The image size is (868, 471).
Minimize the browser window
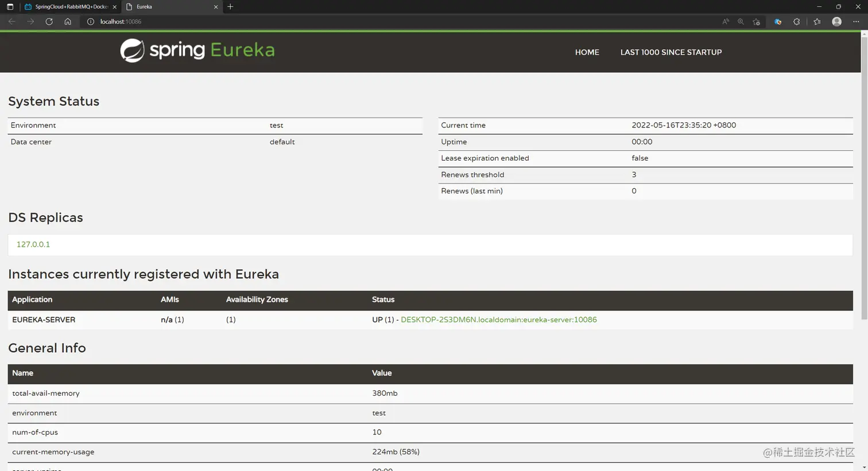click(x=819, y=7)
